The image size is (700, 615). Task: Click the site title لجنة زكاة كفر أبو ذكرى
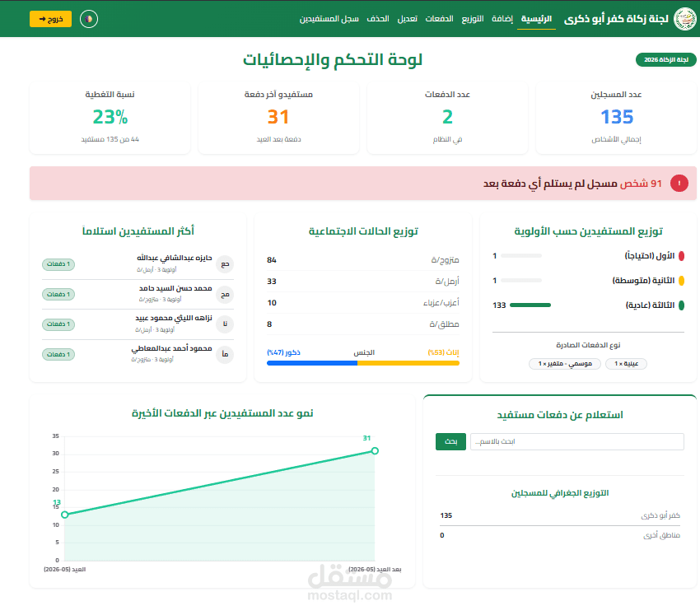[616, 19]
